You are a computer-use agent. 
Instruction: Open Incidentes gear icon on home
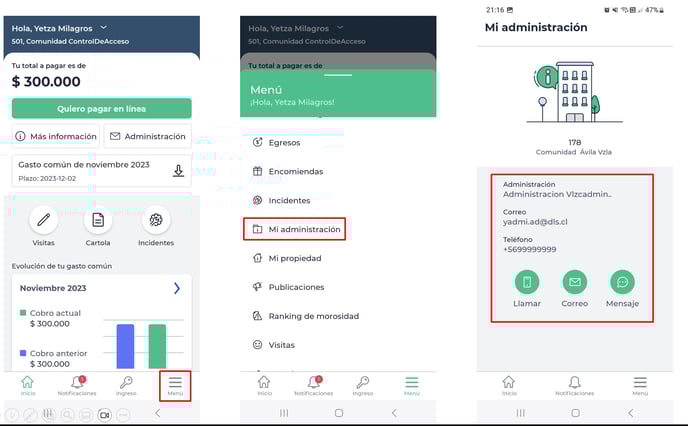coord(155,220)
